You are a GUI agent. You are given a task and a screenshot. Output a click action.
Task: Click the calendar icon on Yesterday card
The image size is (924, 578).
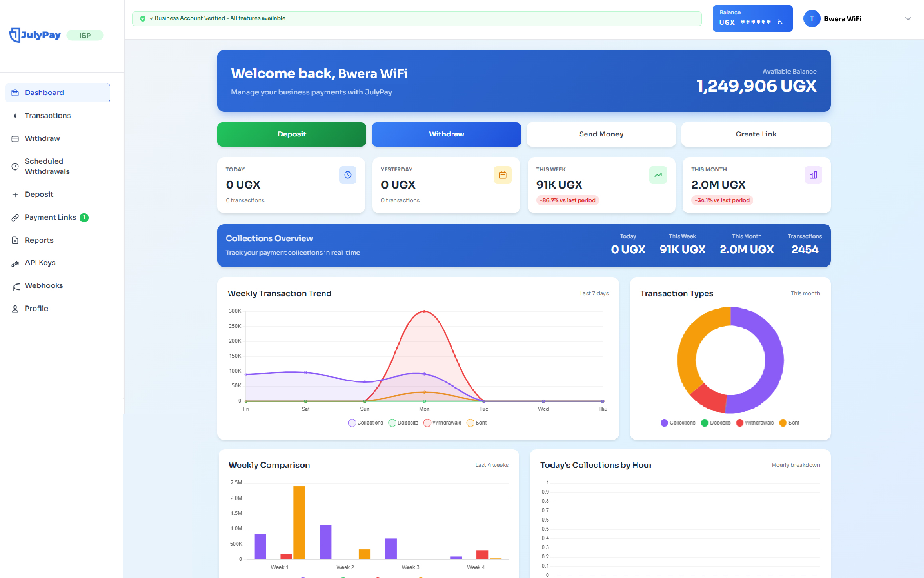point(502,175)
